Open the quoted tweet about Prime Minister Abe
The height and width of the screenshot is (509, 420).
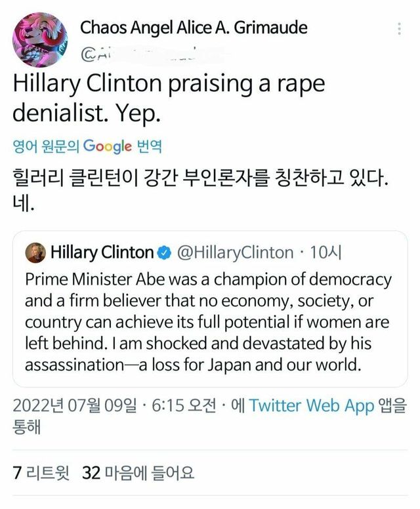[209, 321]
